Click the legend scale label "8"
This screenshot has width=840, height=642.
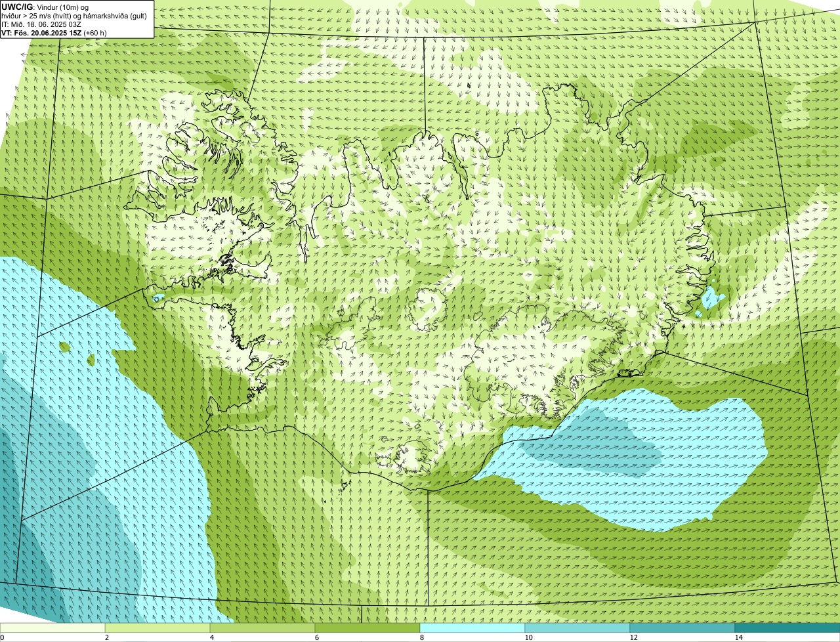(x=421, y=637)
